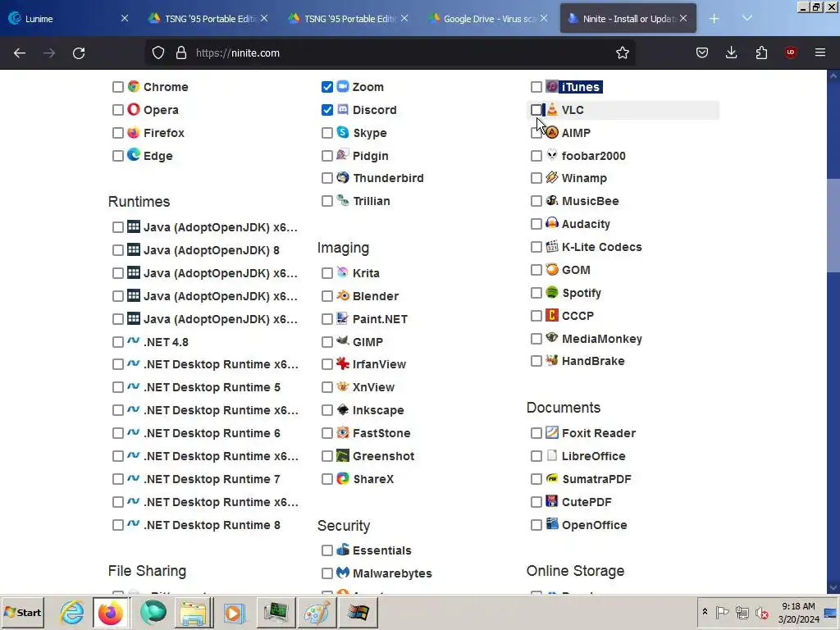Click the Greenshot label
Screen dimensions: 840x630
383,456
